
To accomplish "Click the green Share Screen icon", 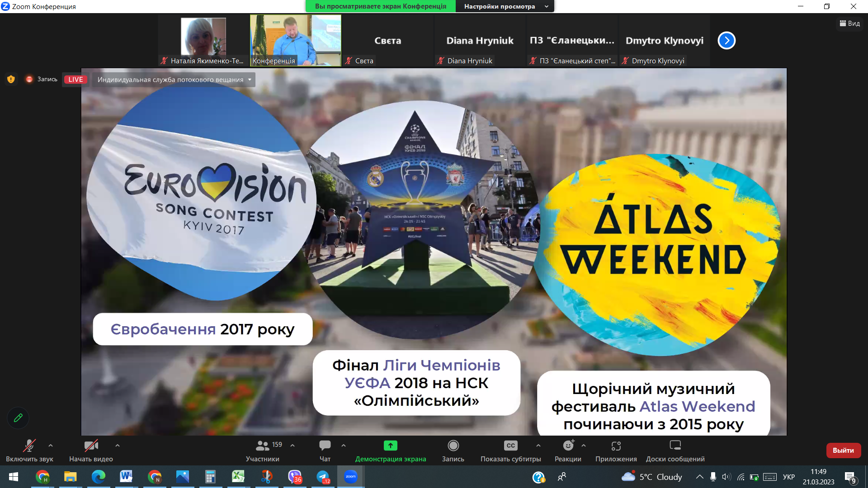I will [390, 446].
